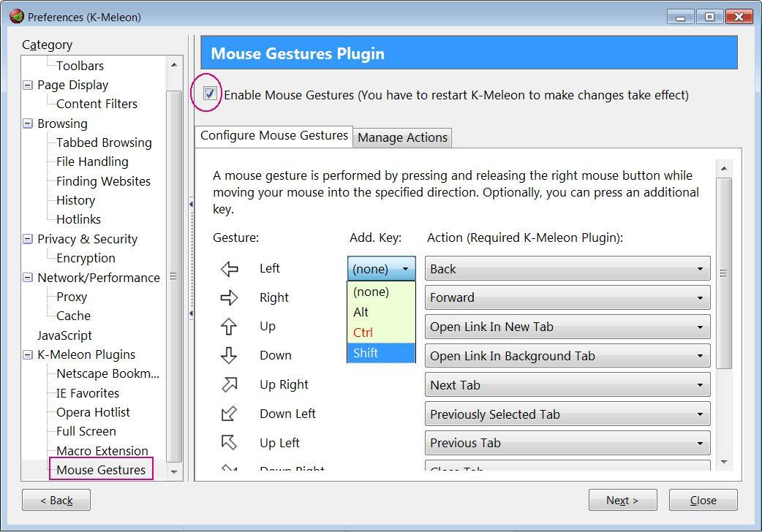This screenshot has width=762, height=532.
Task: Collapse the Privacy & Security node
Action: coord(28,239)
